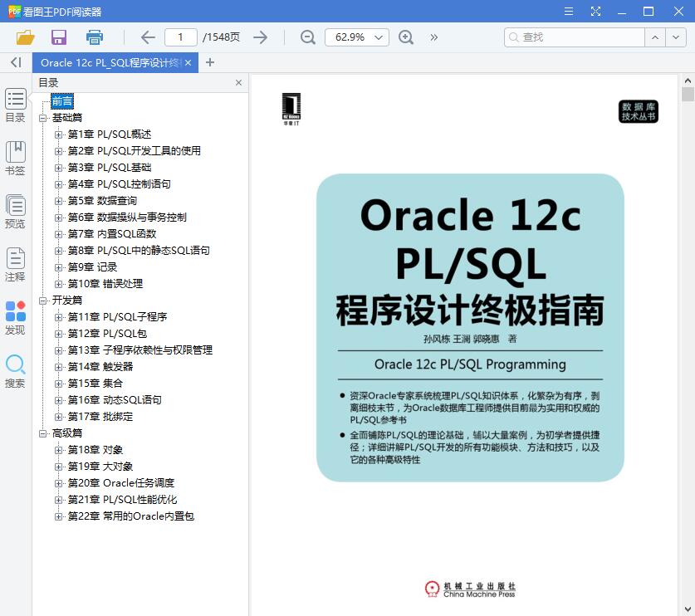Collapse the 高级篇 tree section
Viewport: 695px width, 616px height.
pos(42,433)
